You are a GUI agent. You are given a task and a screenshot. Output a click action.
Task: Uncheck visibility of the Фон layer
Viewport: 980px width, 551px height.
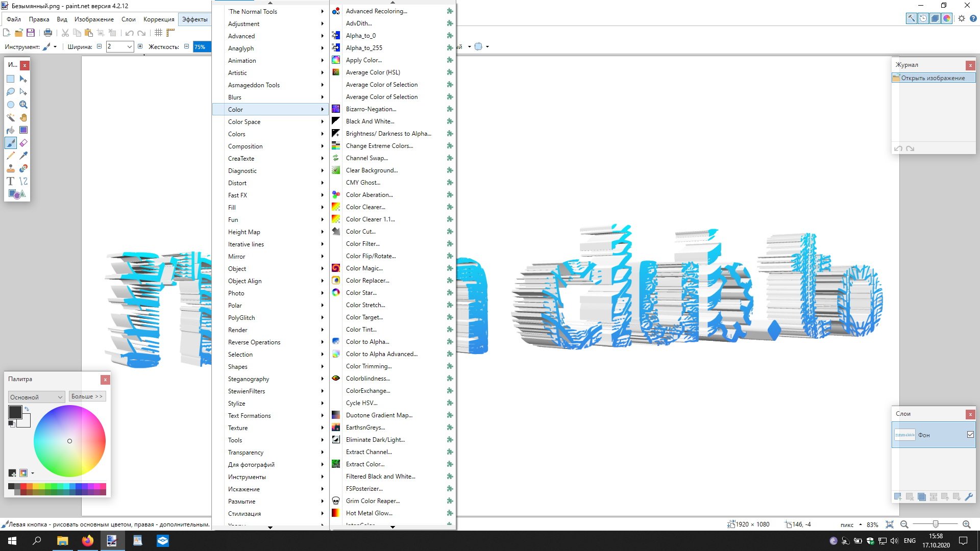point(970,435)
